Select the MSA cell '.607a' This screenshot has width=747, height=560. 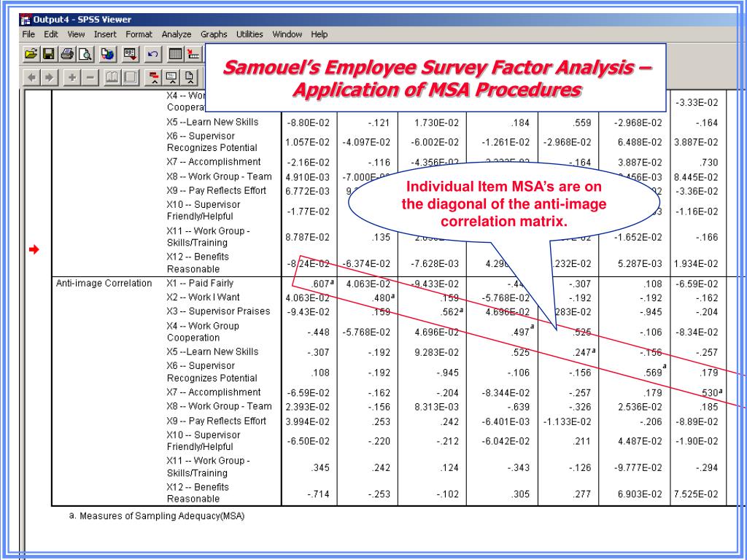coord(322,284)
